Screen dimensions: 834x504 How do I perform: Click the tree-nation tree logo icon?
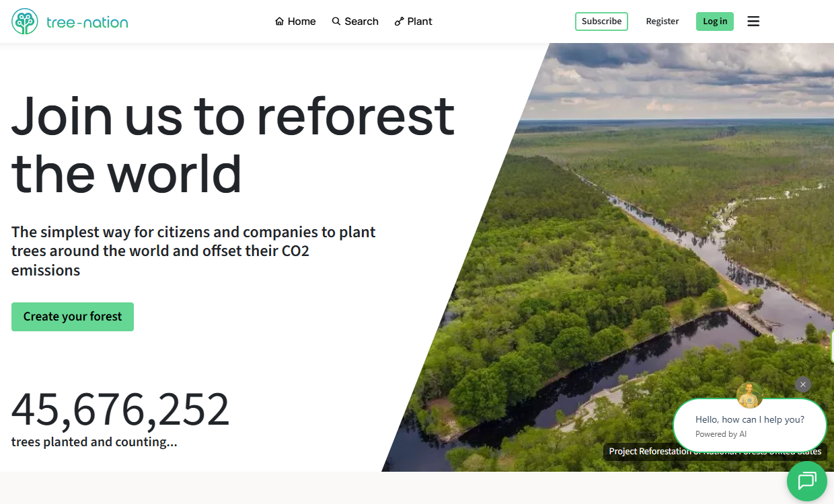click(25, 22)
